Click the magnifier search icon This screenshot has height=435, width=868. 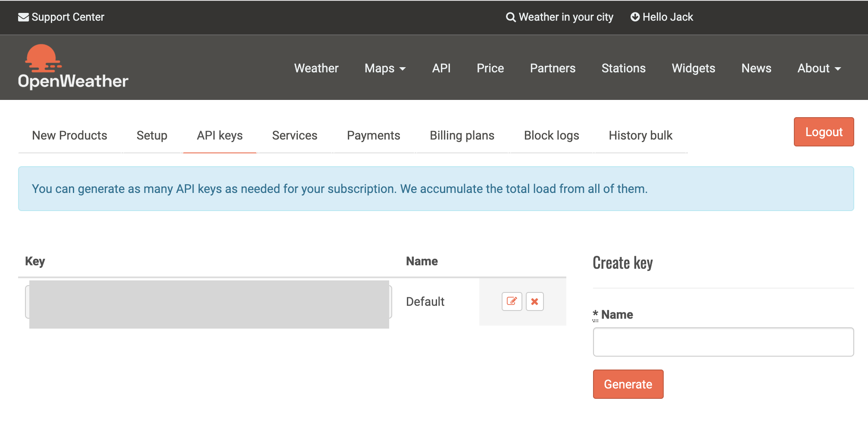(511, 17)
